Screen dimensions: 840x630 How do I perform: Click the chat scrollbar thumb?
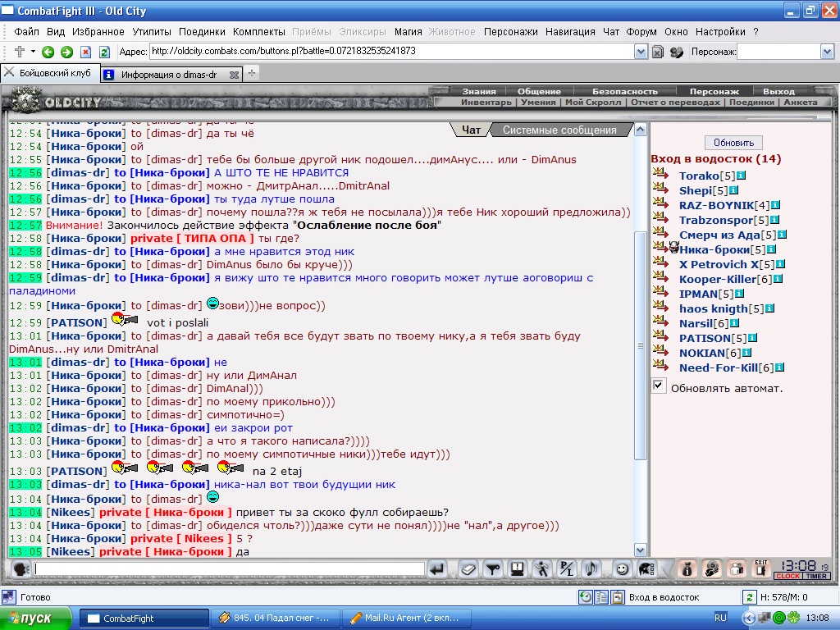[640, 345]
